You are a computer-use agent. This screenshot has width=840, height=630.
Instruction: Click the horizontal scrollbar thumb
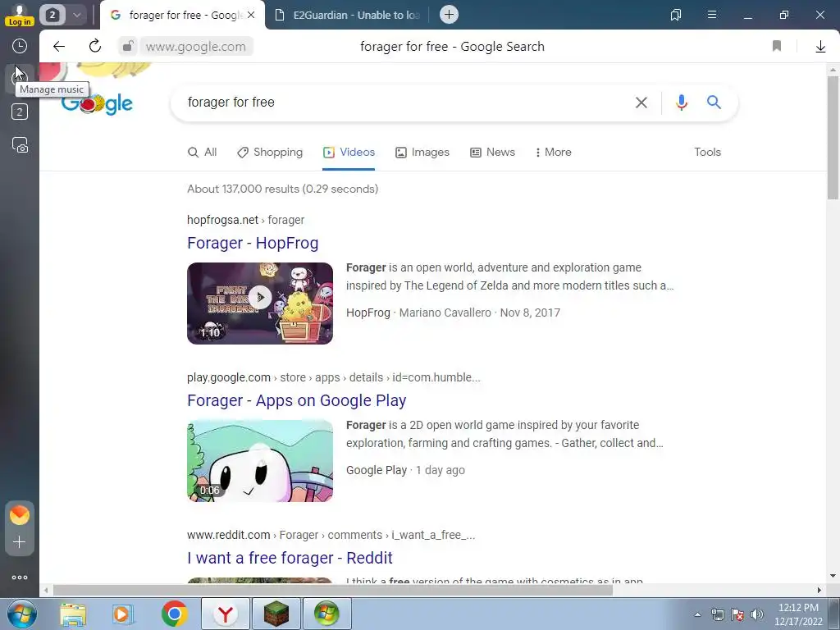point(333,591)
